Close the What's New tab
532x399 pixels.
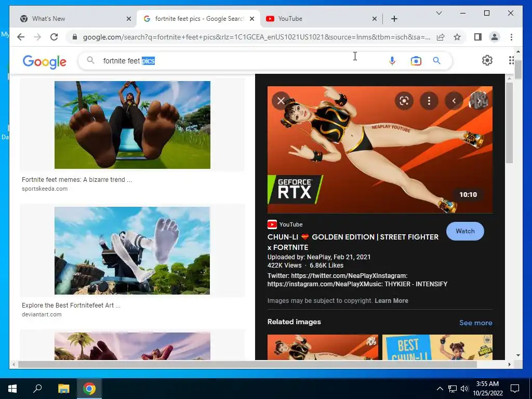tap(129, 19)
